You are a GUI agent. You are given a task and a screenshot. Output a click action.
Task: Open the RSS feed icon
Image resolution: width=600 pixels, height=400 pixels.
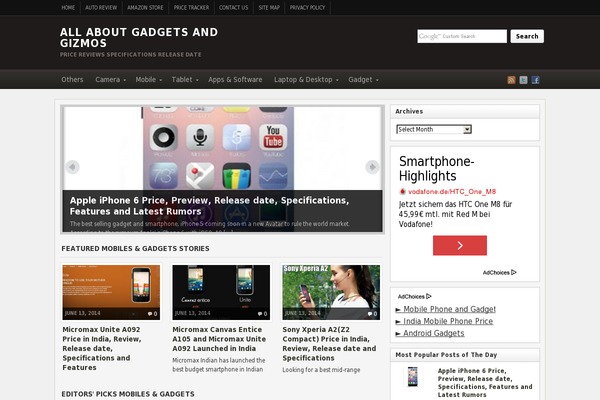point(511,80)
